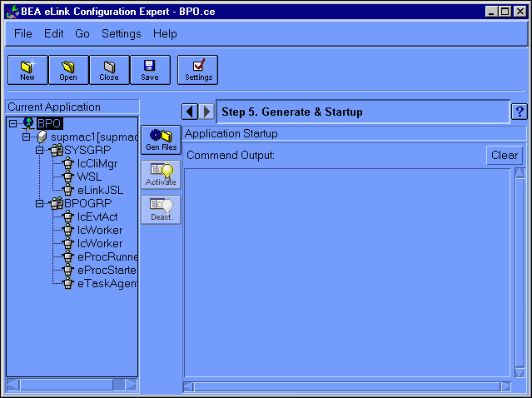Click the Current Application panel header
The width and height of the screenshot is (532, 398).
click(x=72, y=107)
